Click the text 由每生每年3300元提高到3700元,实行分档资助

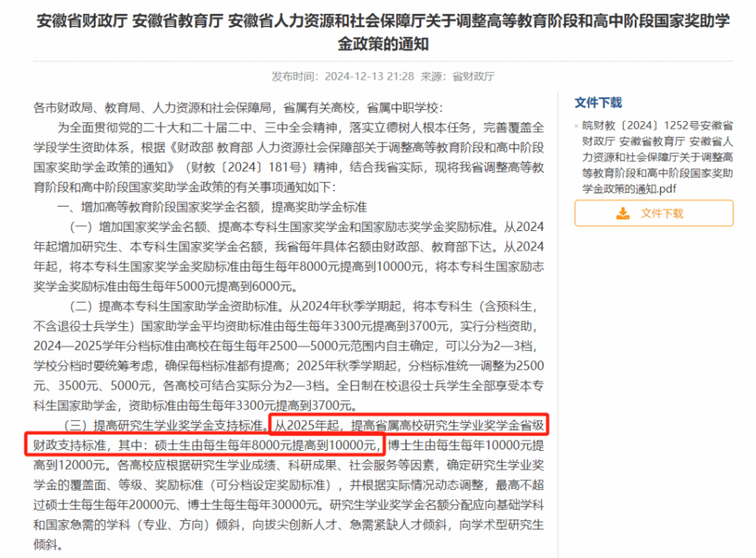[408, 326]
